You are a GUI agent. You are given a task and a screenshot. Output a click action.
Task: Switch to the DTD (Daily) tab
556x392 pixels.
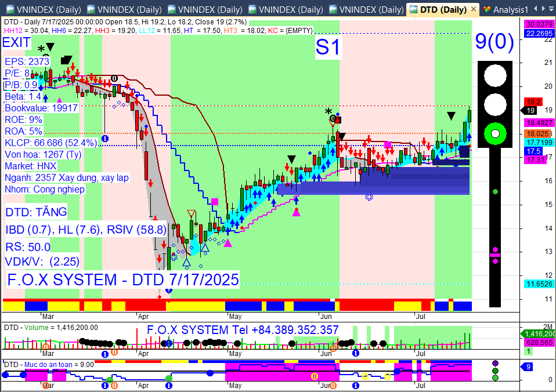click(443, 10)
